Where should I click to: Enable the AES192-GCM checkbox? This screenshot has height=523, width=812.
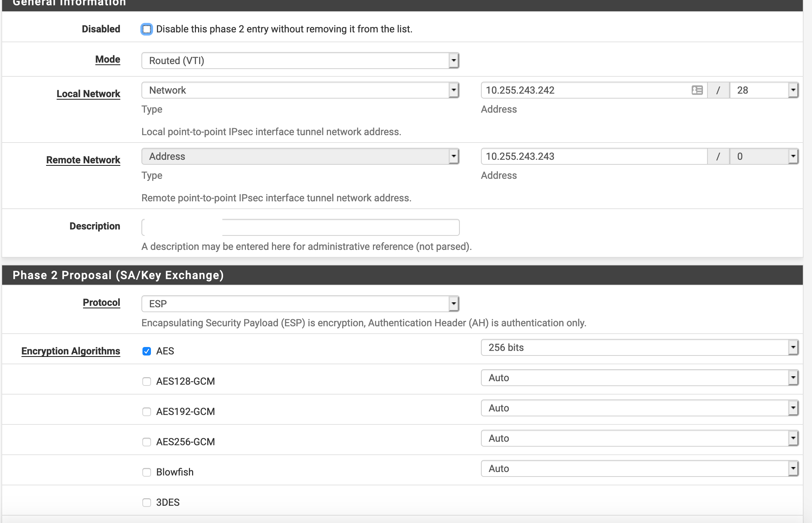click(147, 412)
